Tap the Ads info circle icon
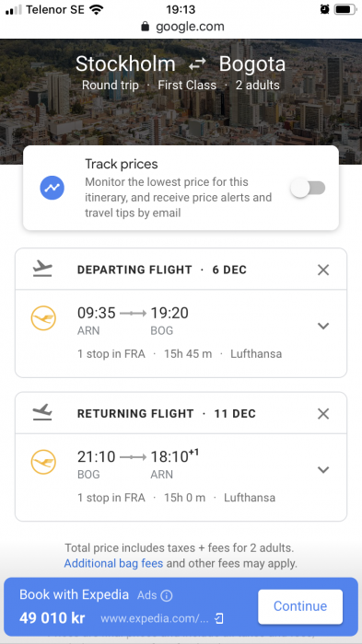The height and width of the screenshot is (644, 362). [167, 595]
